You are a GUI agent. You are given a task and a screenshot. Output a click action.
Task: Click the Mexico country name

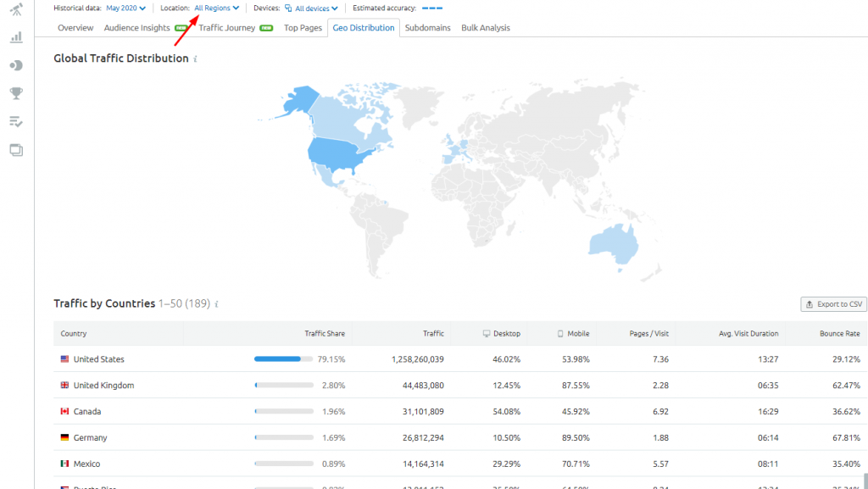[x=87, y=464]
